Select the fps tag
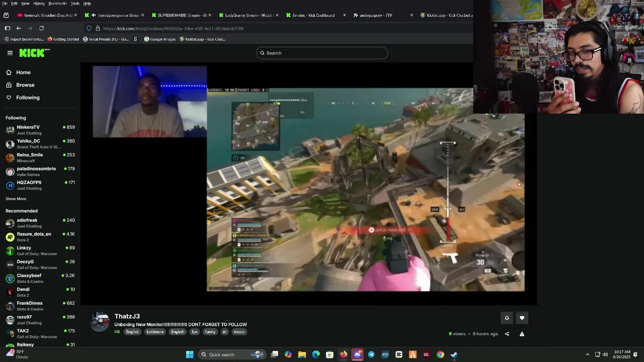This screenshot has height=362, width=644. (195, 332)
